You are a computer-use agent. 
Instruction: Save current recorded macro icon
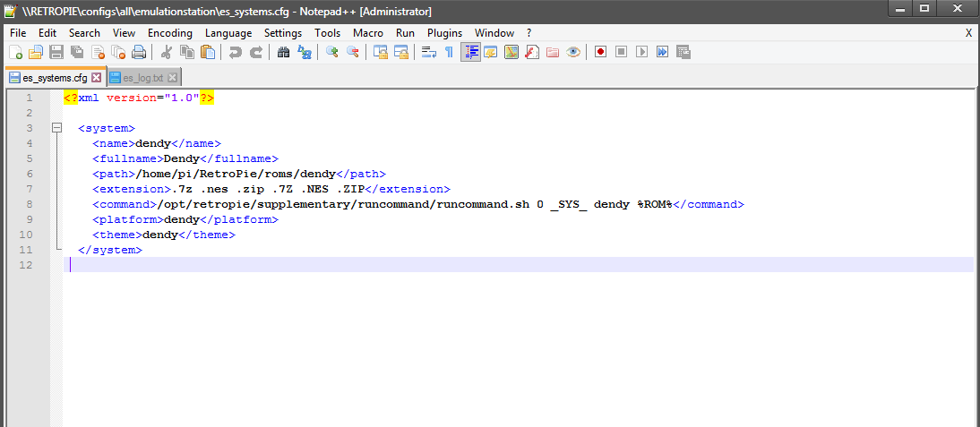[x=683, y=53]
